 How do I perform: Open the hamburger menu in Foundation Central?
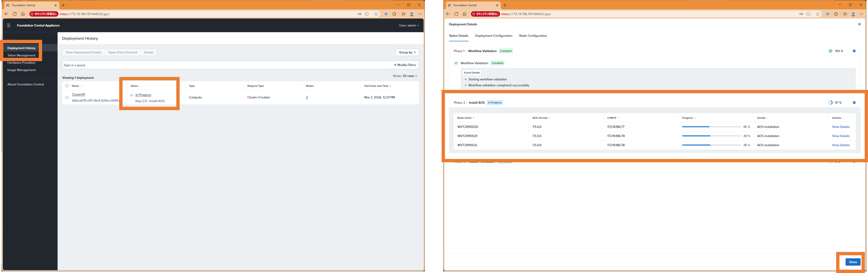tap(9, 25)
